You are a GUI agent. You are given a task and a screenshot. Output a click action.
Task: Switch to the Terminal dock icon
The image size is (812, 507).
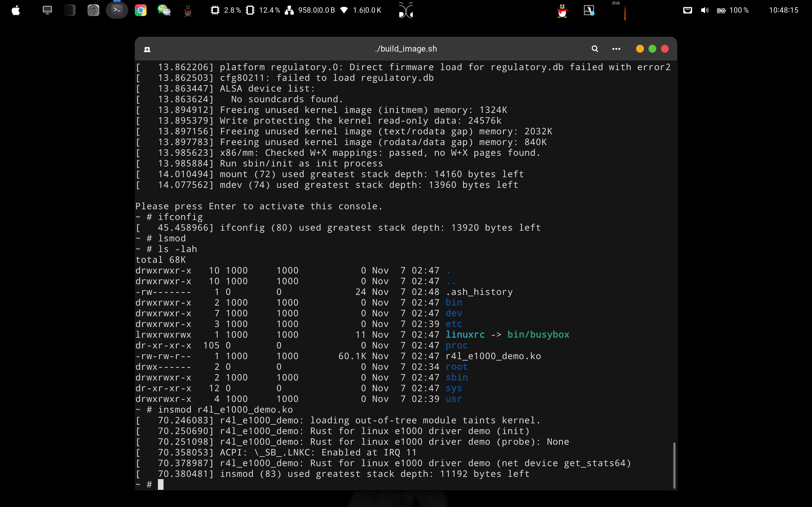tap(117, 10)
